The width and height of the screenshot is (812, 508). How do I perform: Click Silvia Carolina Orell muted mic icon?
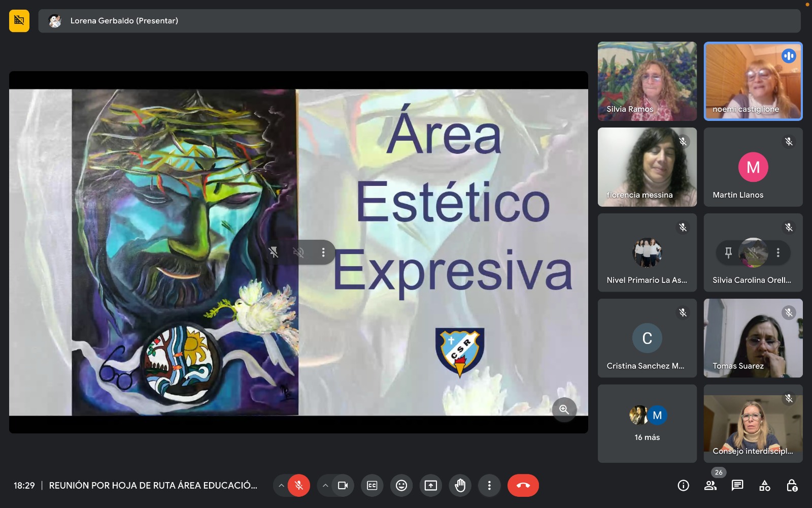(x=789, y=228)
